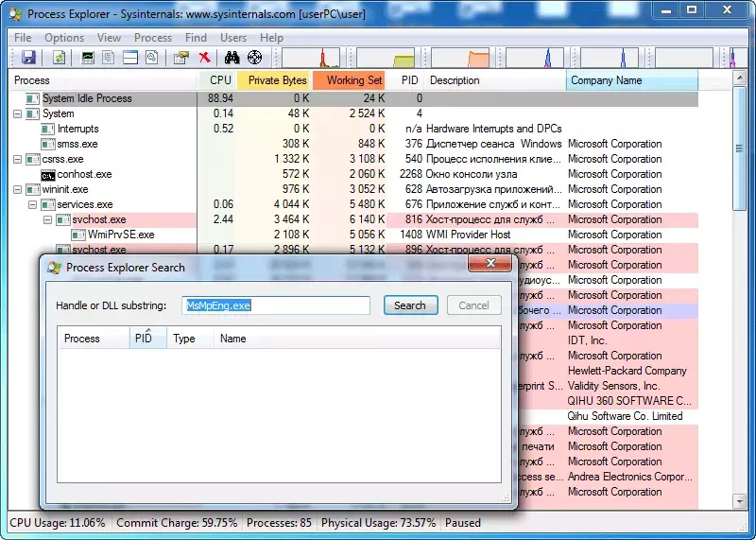756x540 pixels.
Task: Sort by main window PID column header
Action: coord(405,80)
